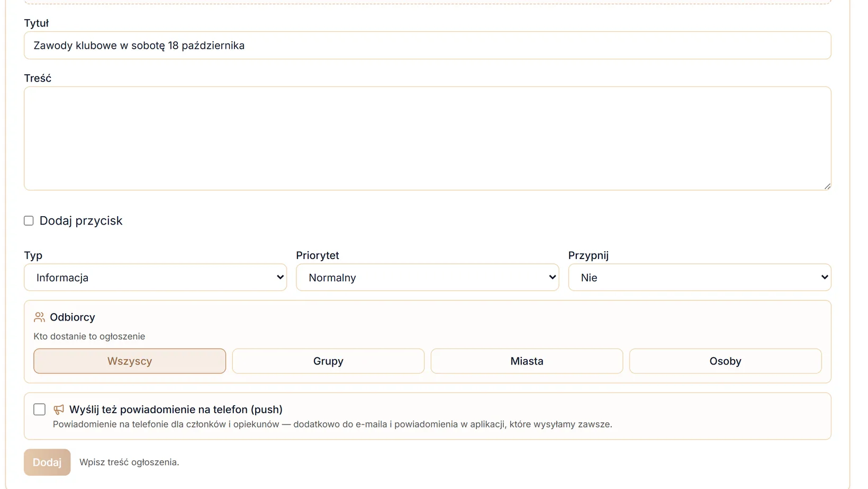
Task: Click the 'Tytuł' field label
Action: point(36,23)
